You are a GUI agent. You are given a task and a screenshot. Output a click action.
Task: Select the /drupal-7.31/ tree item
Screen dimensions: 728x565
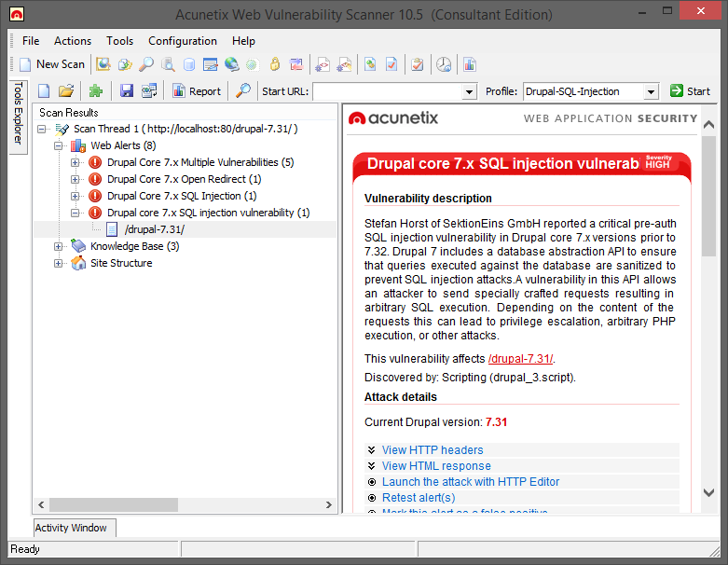coord(154,229)
